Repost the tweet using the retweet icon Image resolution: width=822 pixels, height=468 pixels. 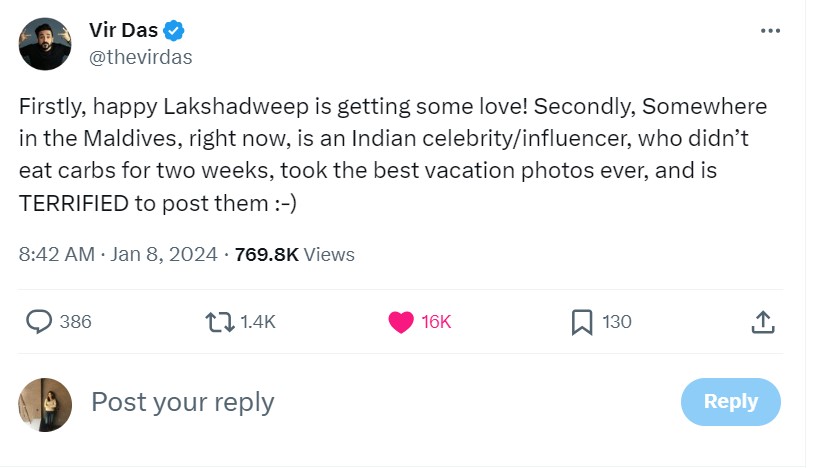click(219, 322)
